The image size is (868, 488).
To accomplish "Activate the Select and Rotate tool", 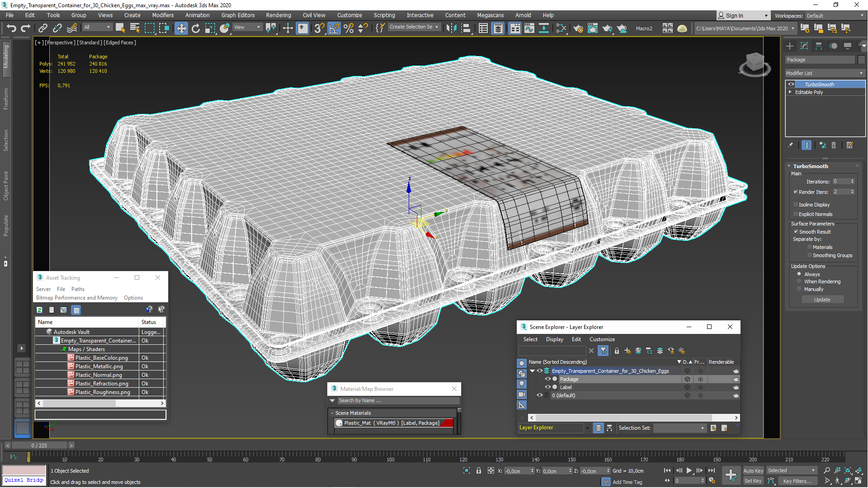I will 196,28.
